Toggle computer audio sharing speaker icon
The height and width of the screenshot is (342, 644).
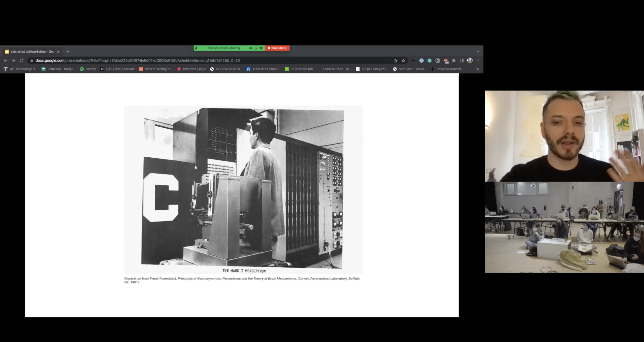[251, 48]
